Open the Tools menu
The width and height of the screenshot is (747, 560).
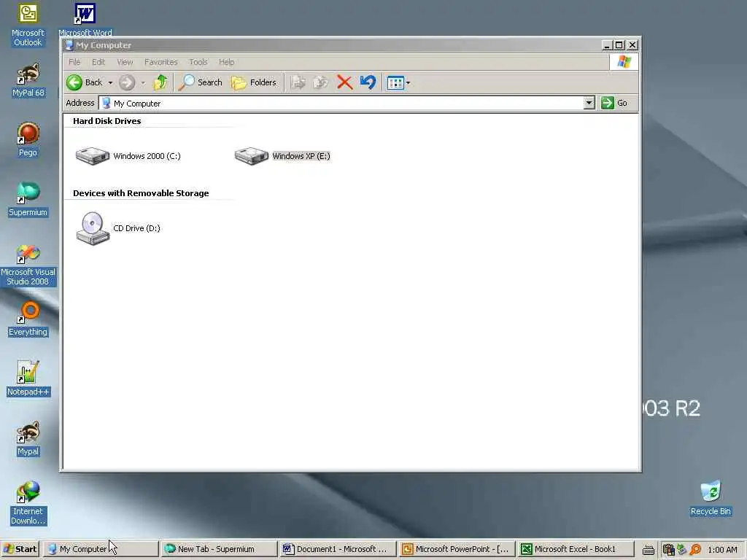click(x=198, y=62)
